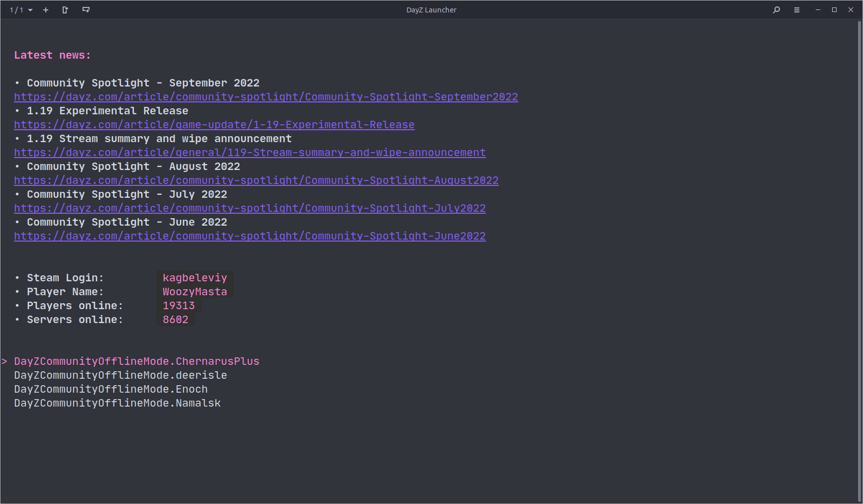Screen dimensions: 863x504
Task: Click the 'Steam Login:' label
Action: 65,278
